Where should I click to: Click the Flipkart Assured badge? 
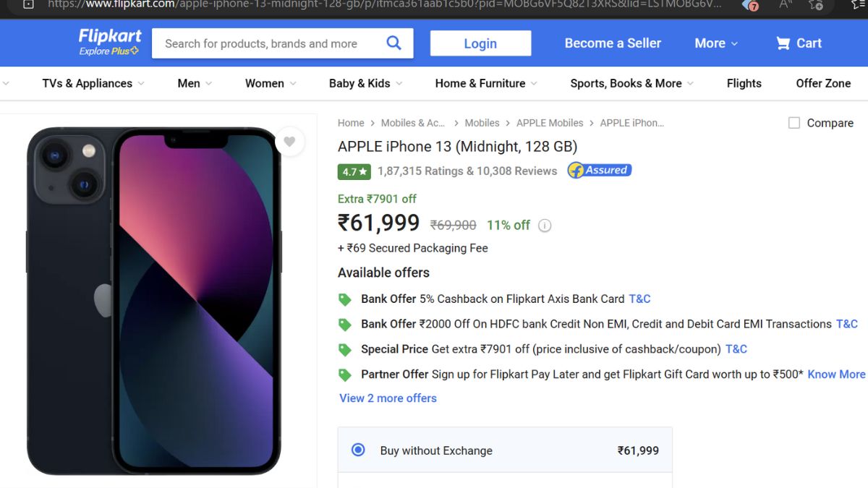coord(599,171)
